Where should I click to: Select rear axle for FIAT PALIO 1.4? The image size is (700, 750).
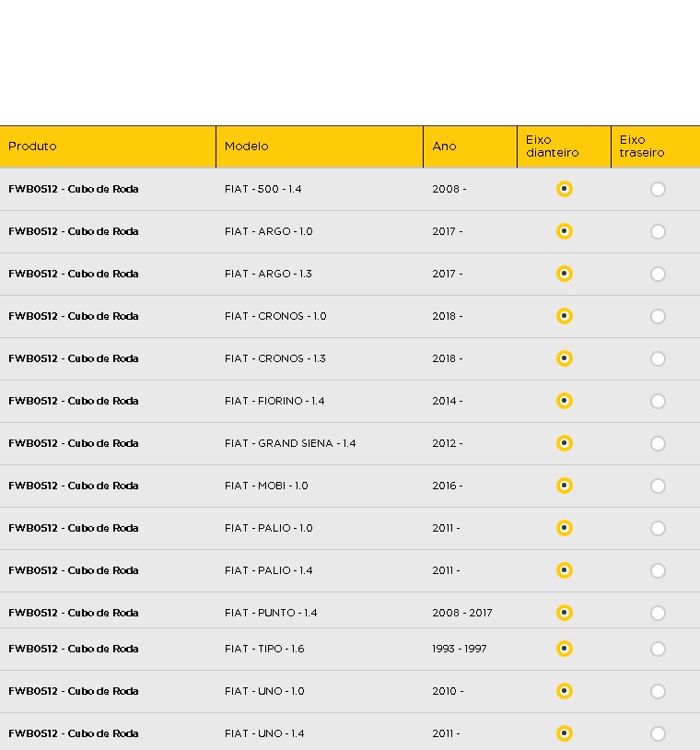pyautogui.click(x=658, y=570)
